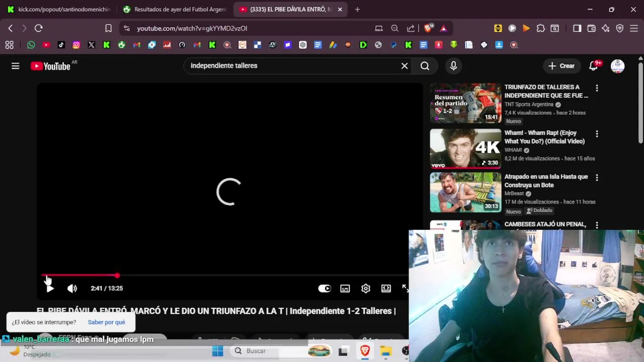The height and width of the screenshot is (362, 644).
Task: Click the red progress bar scrubber dot
Action: click(117, 276)
